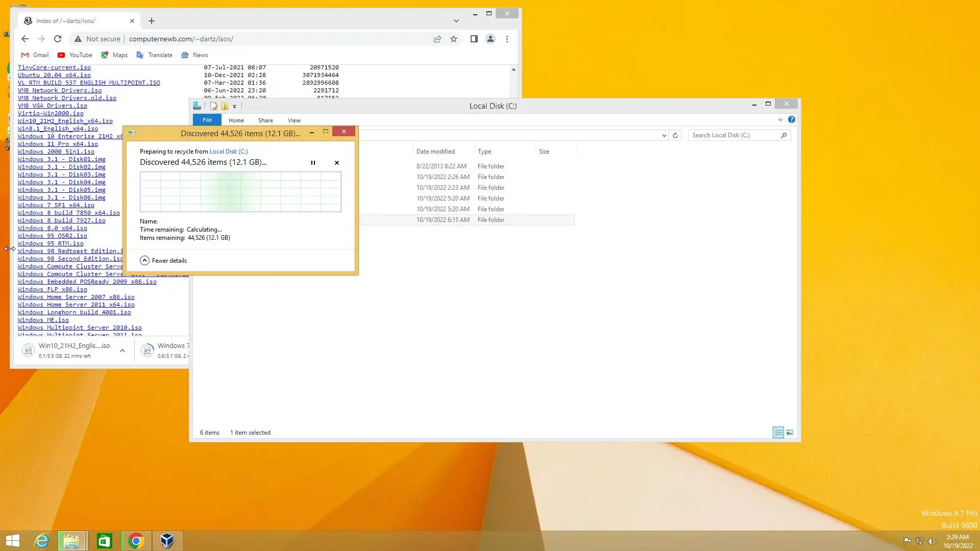Cancel the recycle operation with the X icon
Viewport: 980px width, 551px height.
point(336,163)
